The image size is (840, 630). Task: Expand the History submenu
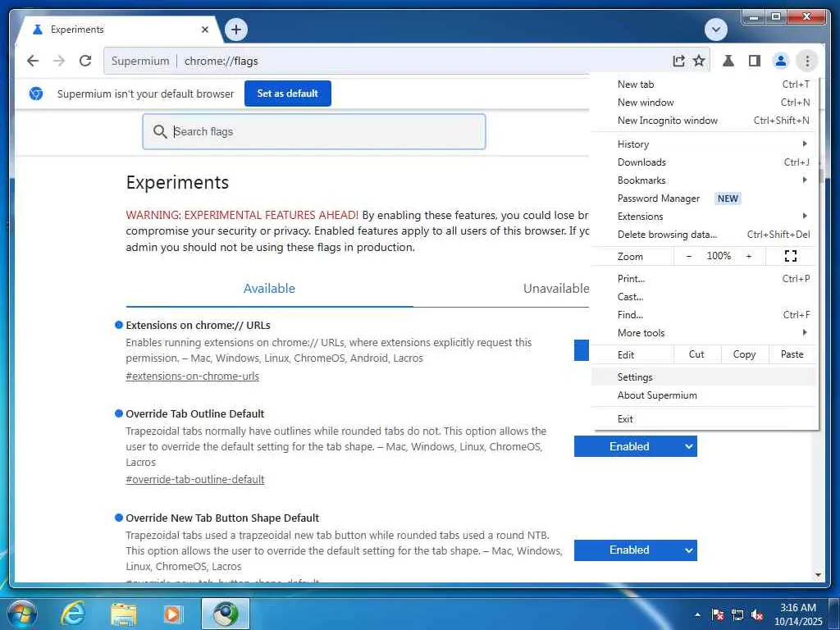click(x=705, y=144)
